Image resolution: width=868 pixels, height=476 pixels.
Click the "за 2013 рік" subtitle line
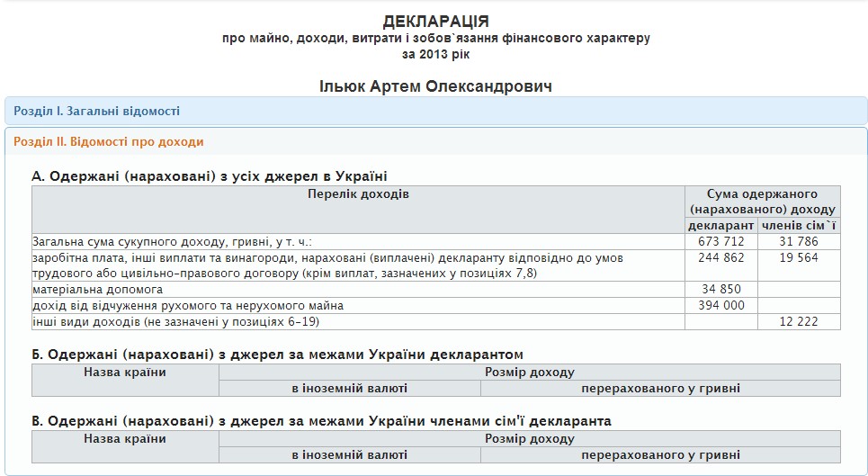(x=435, y=54)
